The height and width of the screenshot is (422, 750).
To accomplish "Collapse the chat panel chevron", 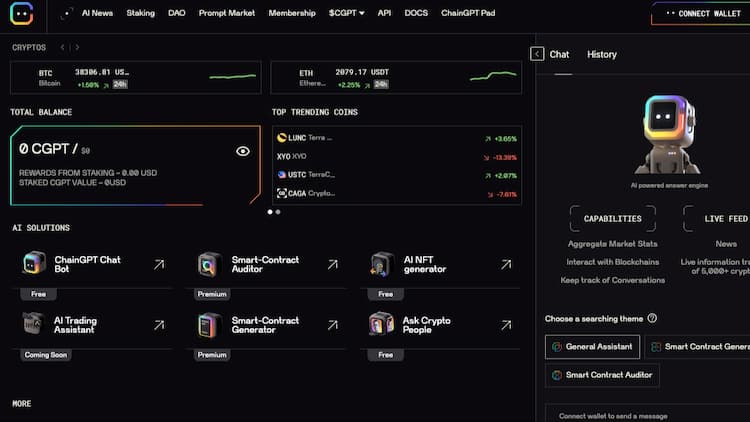I will (x=537, y=54).
